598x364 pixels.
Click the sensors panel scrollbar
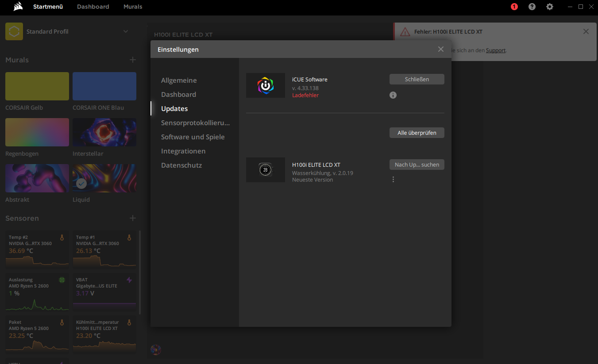coord(140,272)
